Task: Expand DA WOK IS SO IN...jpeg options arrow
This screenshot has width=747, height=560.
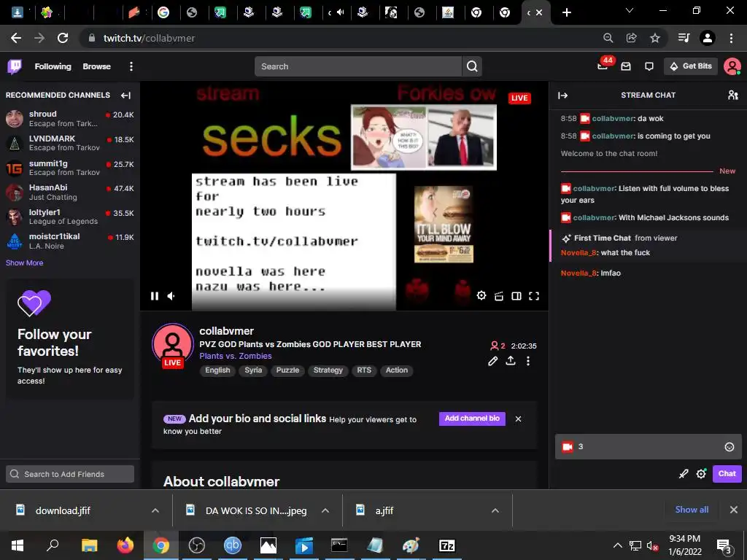Action: pos(325,510)
